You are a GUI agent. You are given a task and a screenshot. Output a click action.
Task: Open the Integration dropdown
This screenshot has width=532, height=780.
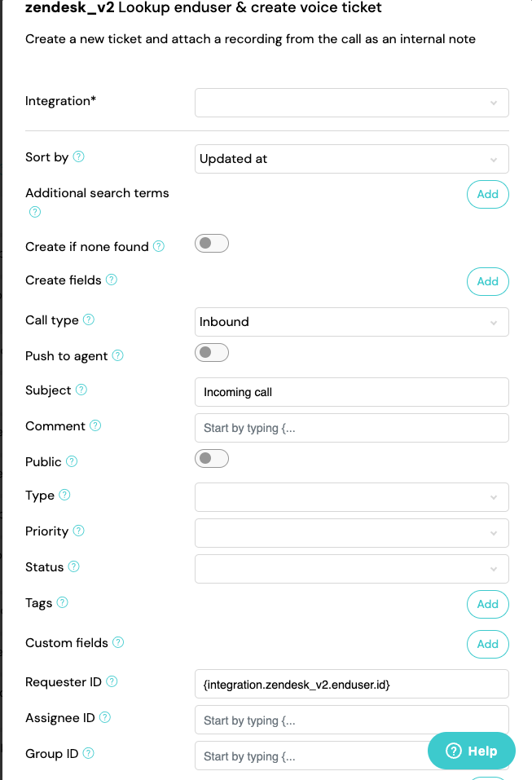[351, 103]
